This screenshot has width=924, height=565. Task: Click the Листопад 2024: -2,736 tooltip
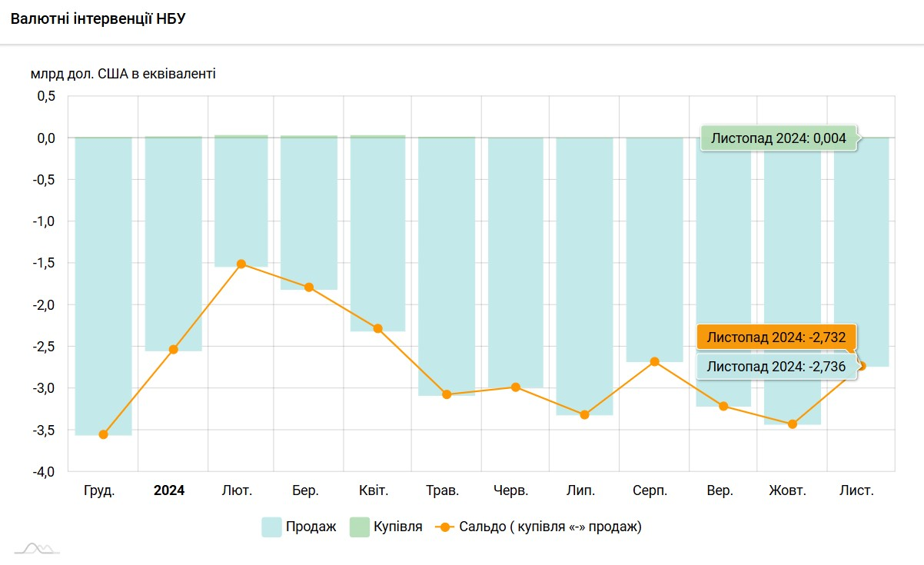coord(776,367)
